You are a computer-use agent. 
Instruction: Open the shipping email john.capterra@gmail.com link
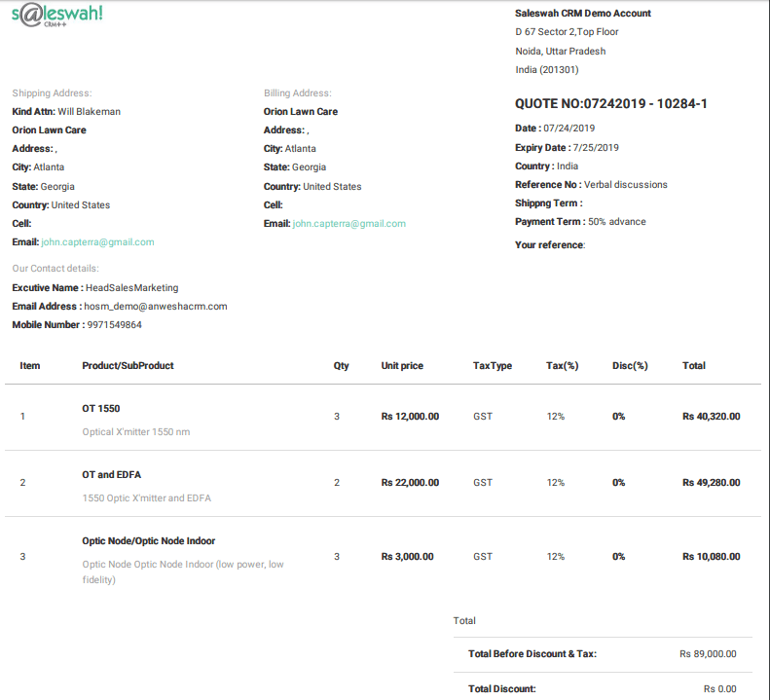(97, 242)
